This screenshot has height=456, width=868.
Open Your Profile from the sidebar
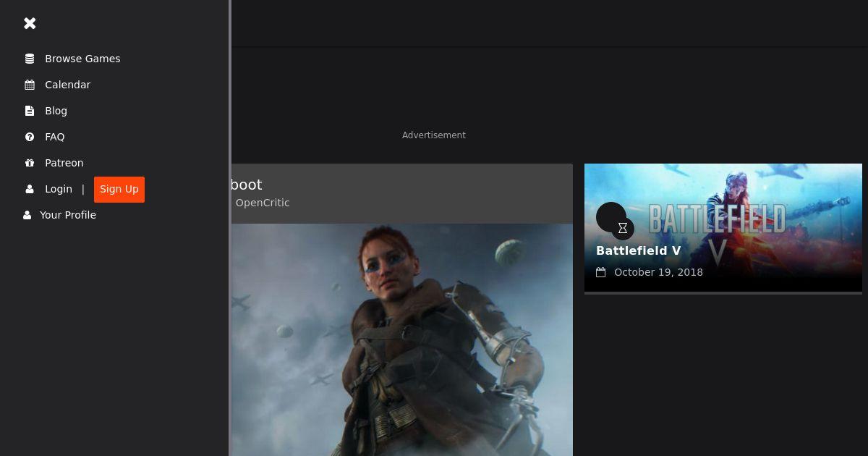[68, 215]
